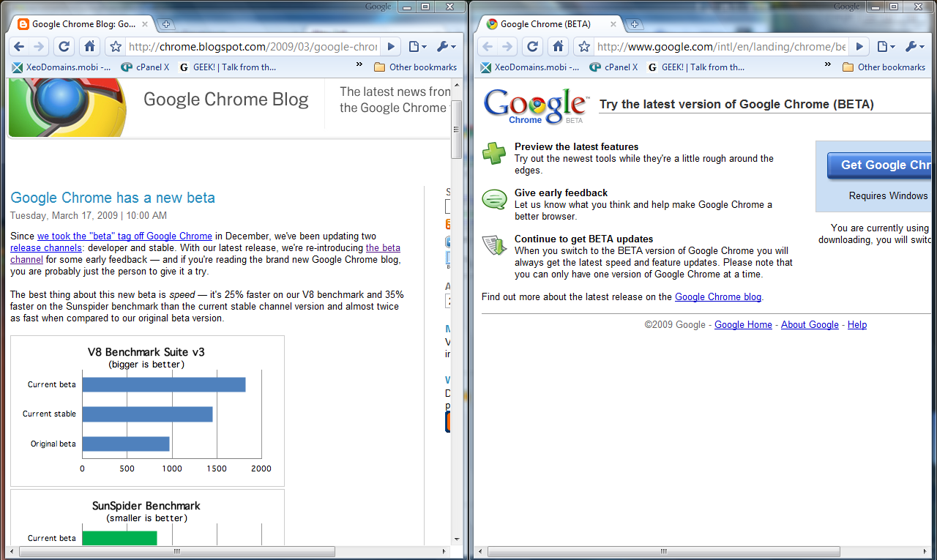Expand bookmarks overflow chevron in left window
This screenshot has width=937, height=560.
tap(359, 64)
